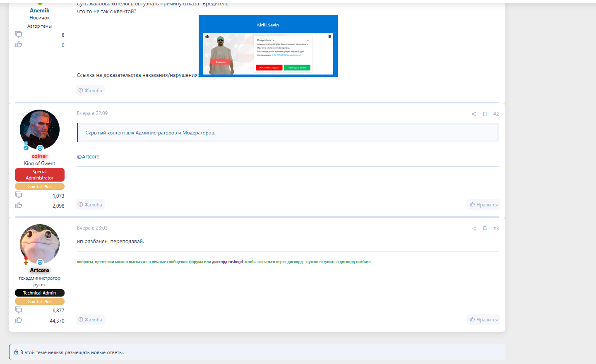The height and width of the screenshot is (364, 596).
Task: Open the Anemik username link
Action: [39, 11]
